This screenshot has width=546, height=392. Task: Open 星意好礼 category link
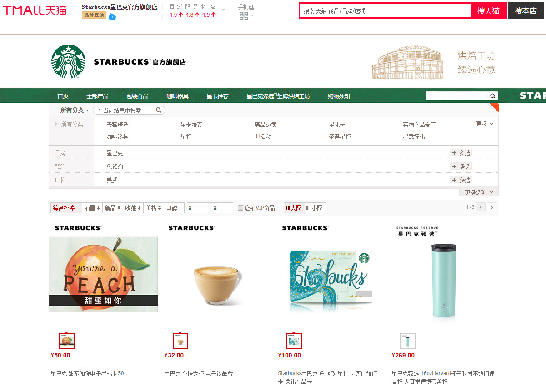coord(414,136)
